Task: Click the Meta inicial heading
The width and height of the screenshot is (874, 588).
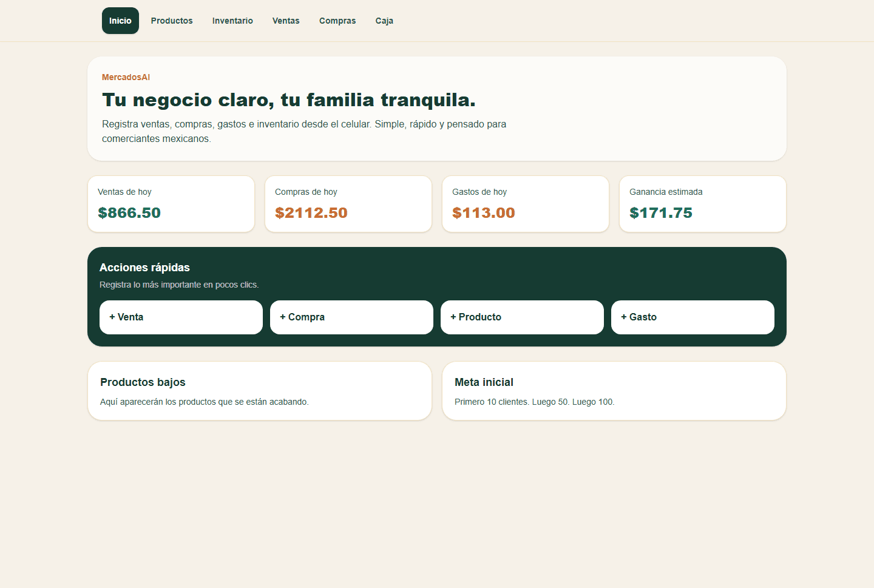Action: pos(484,382)
